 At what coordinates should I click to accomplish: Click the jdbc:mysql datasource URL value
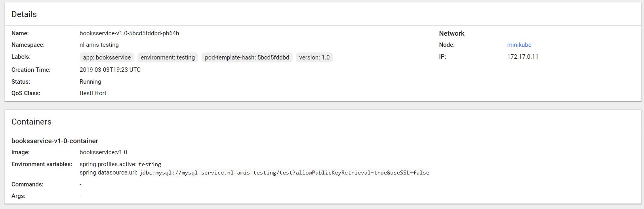pos(284,173)
